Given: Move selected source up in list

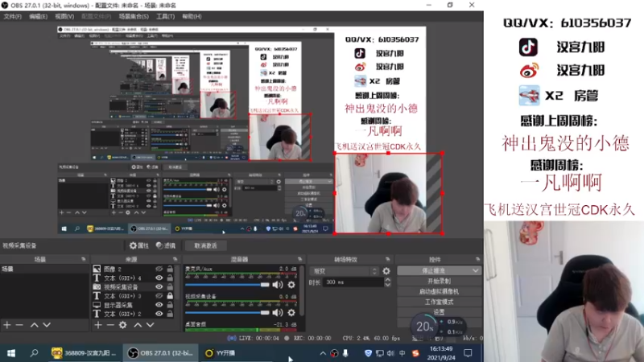Looking at the screenshot, I should click(x=138, y=325).
